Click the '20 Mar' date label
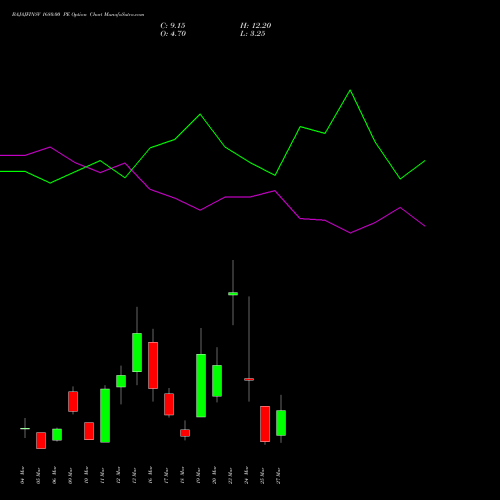Viewport: 500px width, 500px height. click(214, 475)
